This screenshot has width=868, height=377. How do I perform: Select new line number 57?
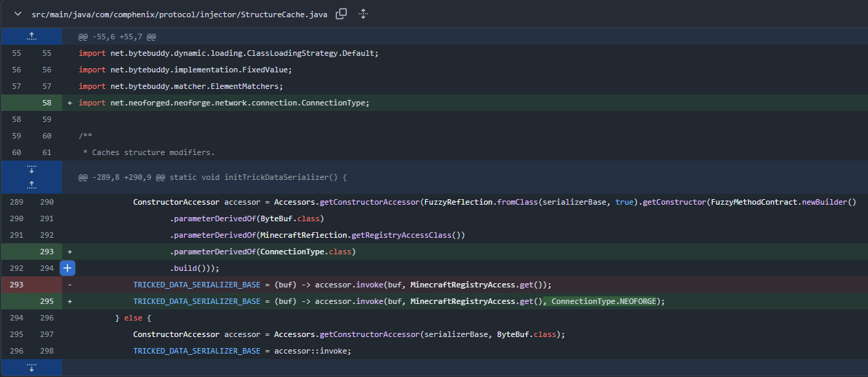[x=46, y=86]
